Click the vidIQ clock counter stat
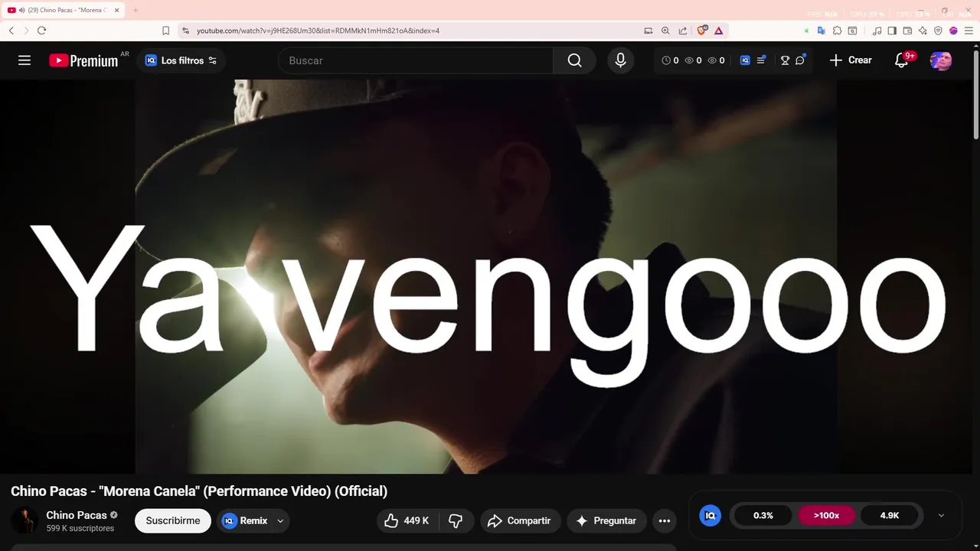This screenshot has width=980, height=551. (670, 60)
